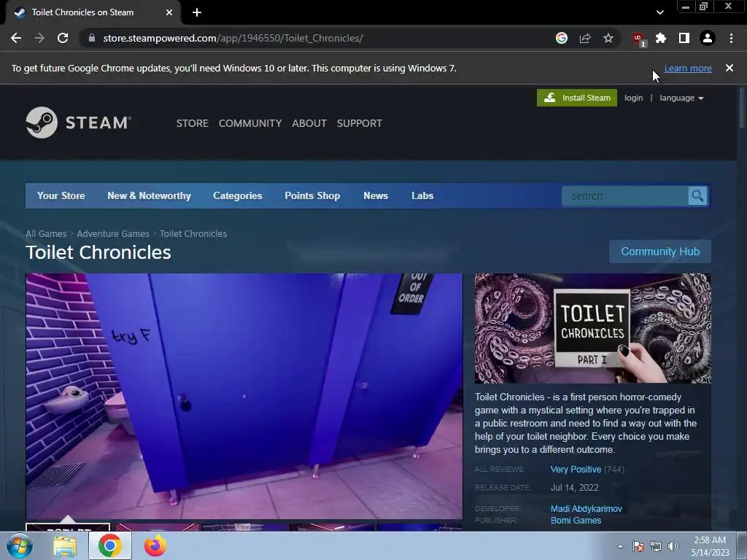Click the address bar URL
747x560 pixels.
click(233, 38)
